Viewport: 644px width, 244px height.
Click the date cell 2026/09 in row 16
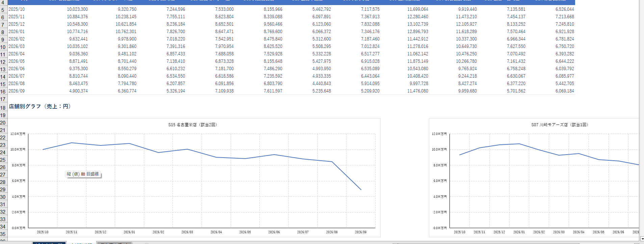(x=17, y=91)
